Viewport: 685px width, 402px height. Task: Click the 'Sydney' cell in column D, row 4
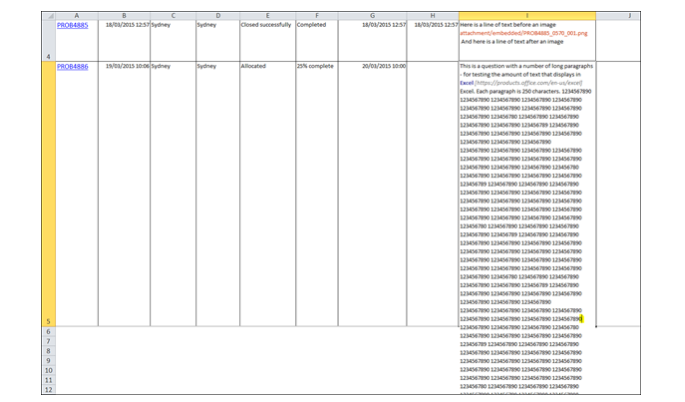(x=218, y=41)
